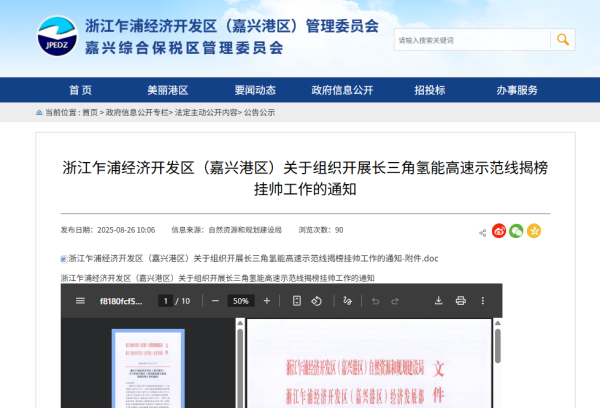600x408 pixels.
Task: Share the article to WeChat
Action: (x=516, y=231)
